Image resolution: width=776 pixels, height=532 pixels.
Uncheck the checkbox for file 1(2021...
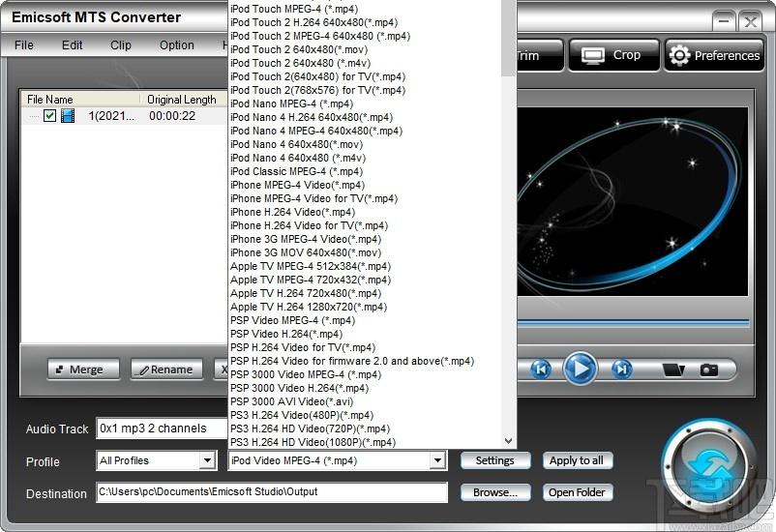click(49, 116)
